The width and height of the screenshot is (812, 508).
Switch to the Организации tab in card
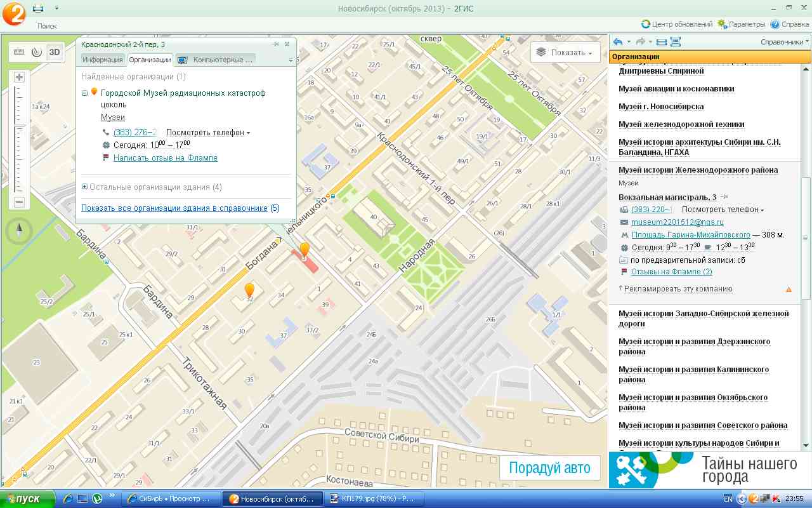150,60
